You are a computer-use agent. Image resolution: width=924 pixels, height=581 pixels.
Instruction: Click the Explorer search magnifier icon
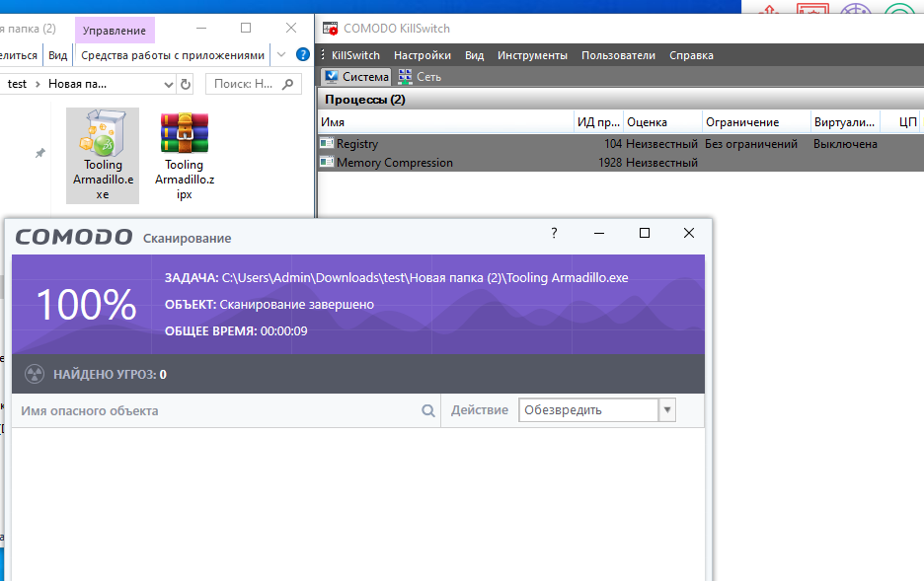(x=288, y=84)
